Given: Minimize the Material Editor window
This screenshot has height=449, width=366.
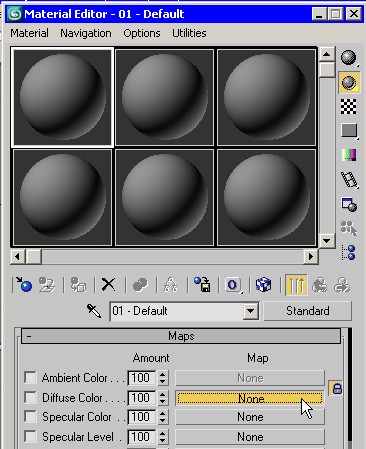Looking at the screenshot, I should click(319, 14).
